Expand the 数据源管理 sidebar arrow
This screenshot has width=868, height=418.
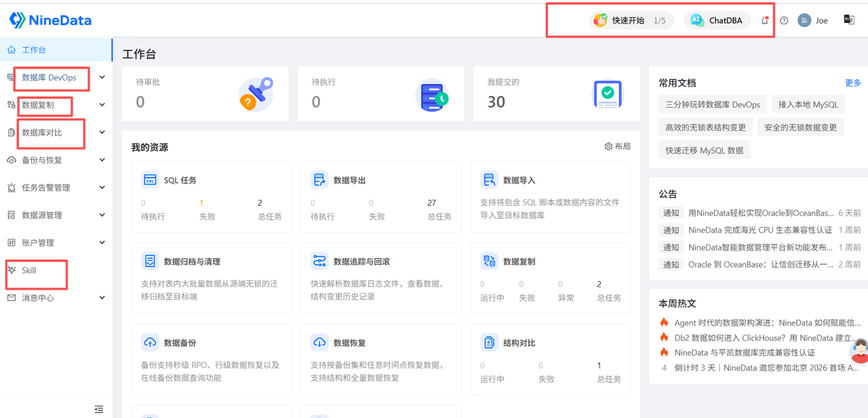tap(102, 215)
